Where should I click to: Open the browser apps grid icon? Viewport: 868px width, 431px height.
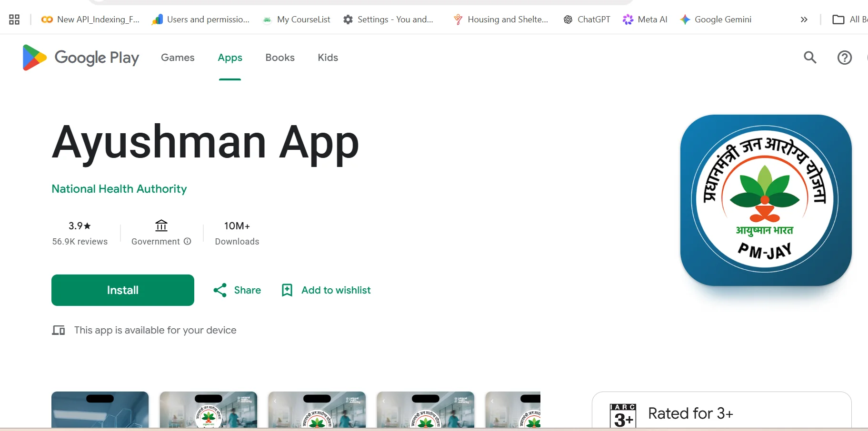[14, 20]
